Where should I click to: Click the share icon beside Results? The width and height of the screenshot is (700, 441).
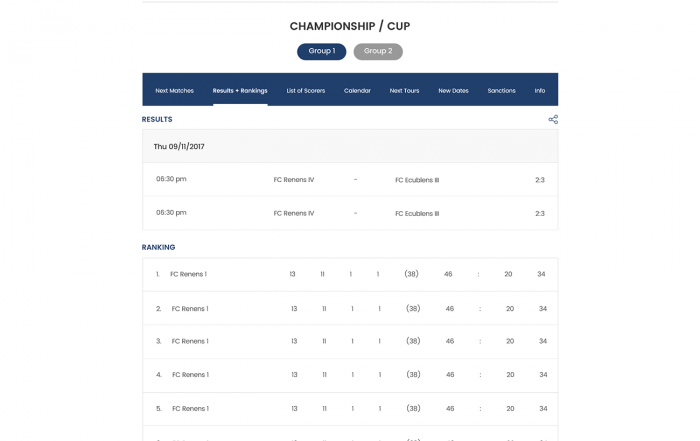coord(553,119)
